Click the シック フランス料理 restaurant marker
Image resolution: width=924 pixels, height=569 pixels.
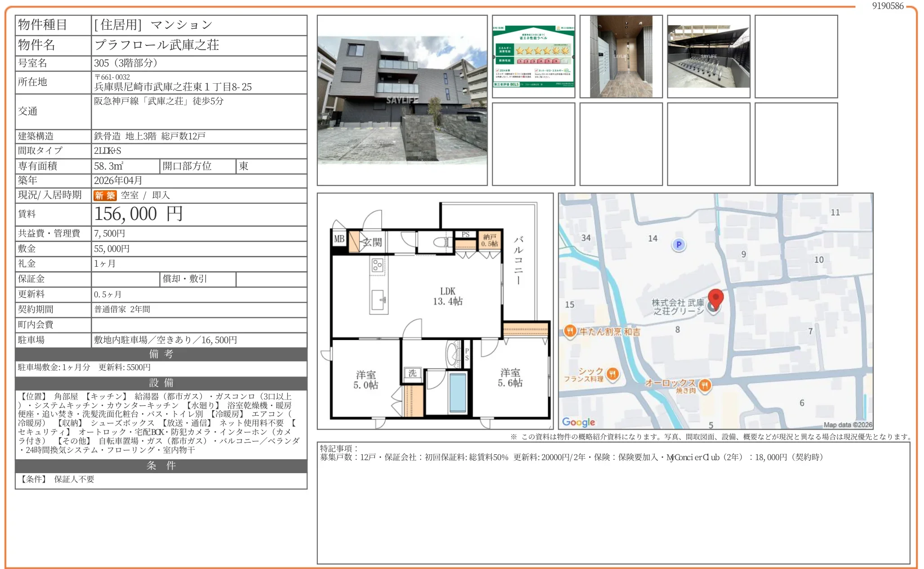613,374
